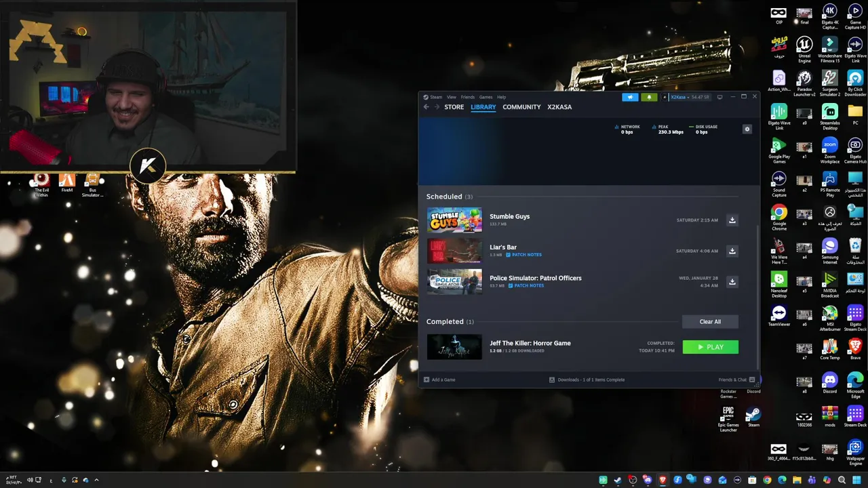This screenshot has height=488, width=868.
Task: Select Microsoft Edge desktop icon
Action: (x=855, y=385)
